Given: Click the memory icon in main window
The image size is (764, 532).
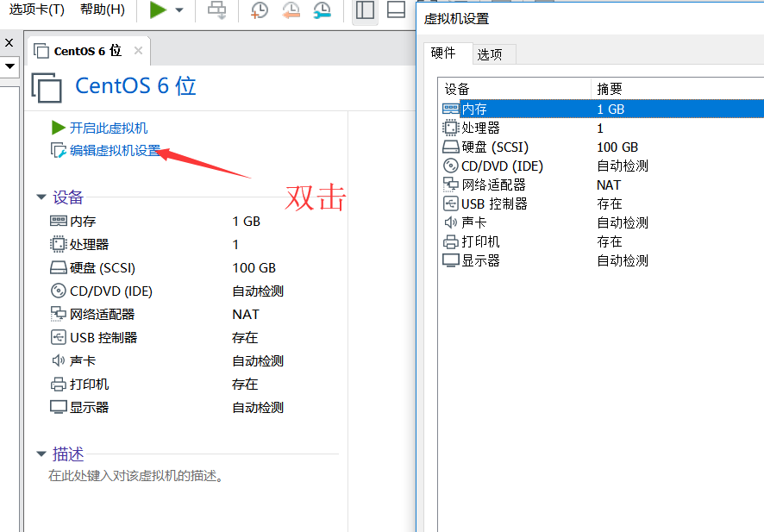Looking at the screenshot, I should pyautogui.click(x=59, y=222).
